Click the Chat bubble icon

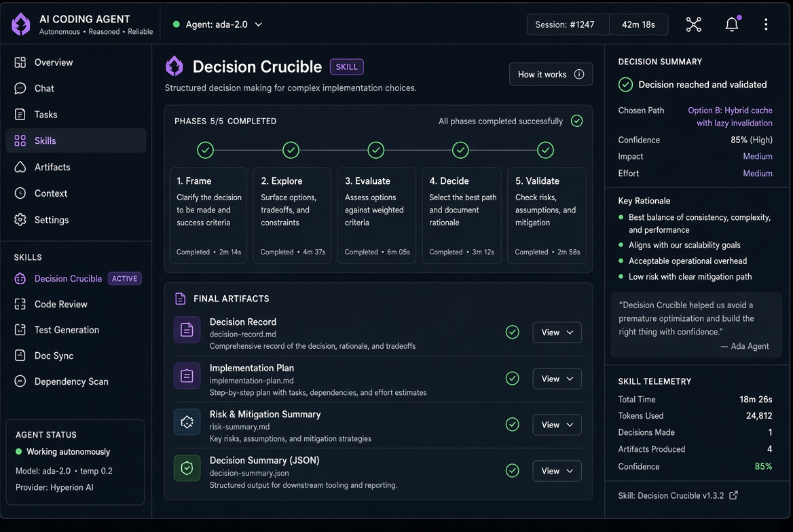[x=20, y=88]
